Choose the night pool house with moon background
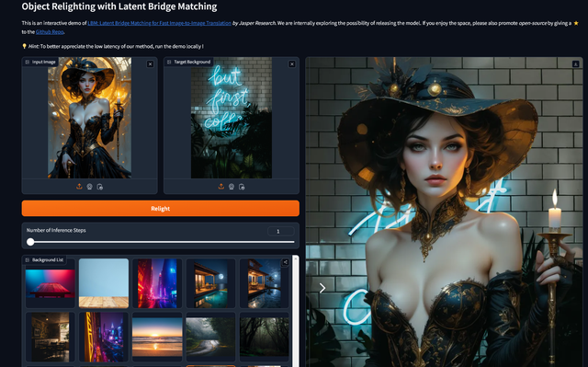This screenshot has width=588, height=367. click(x=210, y=283)
